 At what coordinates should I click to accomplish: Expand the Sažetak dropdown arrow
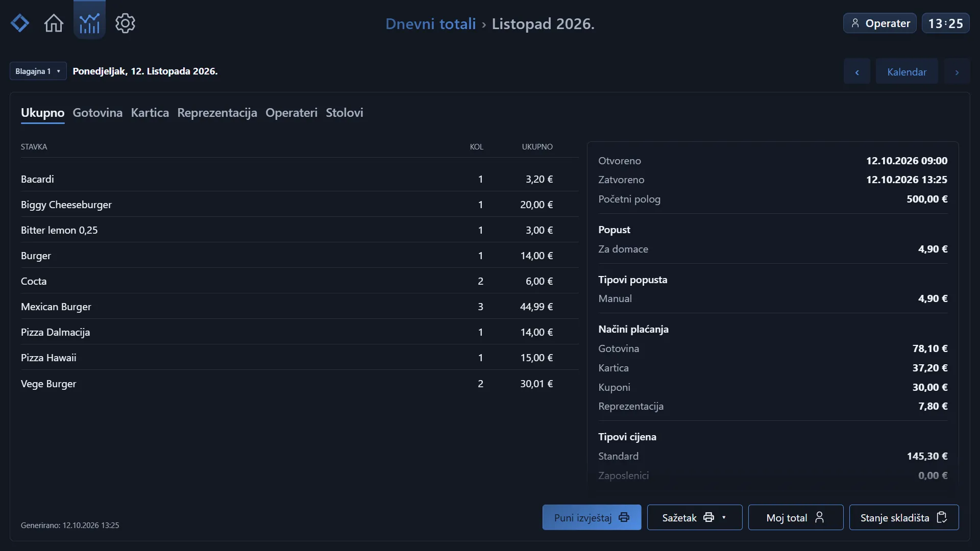724,517
